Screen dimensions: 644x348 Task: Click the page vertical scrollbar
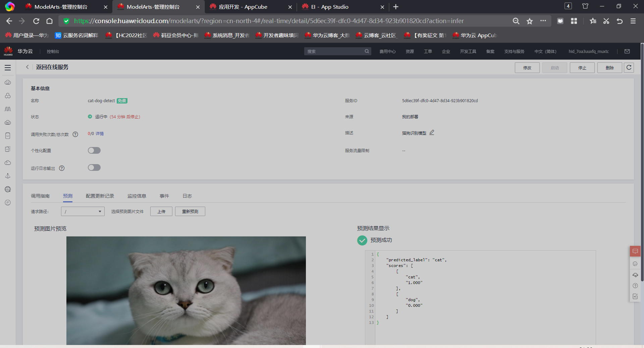[642, 162]
